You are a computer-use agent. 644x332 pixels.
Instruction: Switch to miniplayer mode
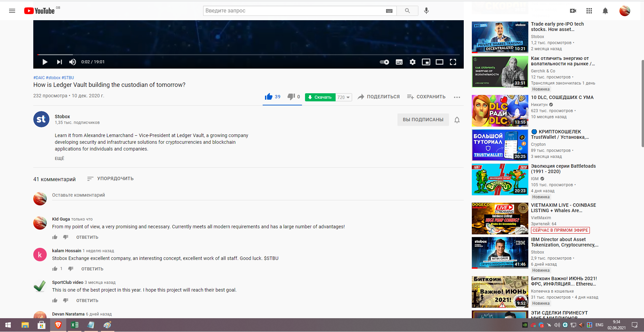[x=426, y=62]
